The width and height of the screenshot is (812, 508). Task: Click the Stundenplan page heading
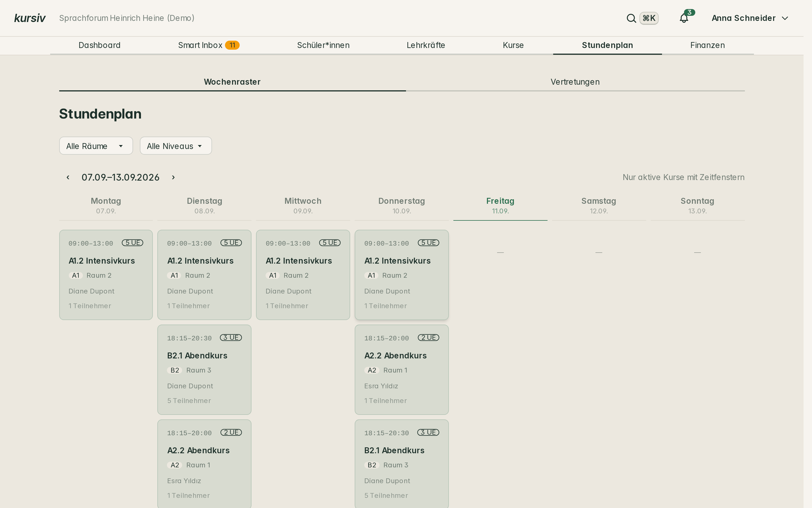point(100,114)
